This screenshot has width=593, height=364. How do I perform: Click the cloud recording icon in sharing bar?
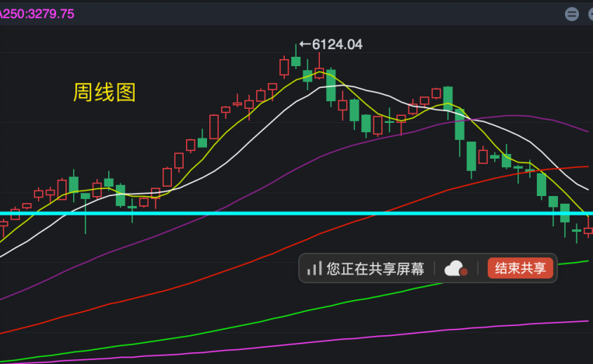coord(456,268)
